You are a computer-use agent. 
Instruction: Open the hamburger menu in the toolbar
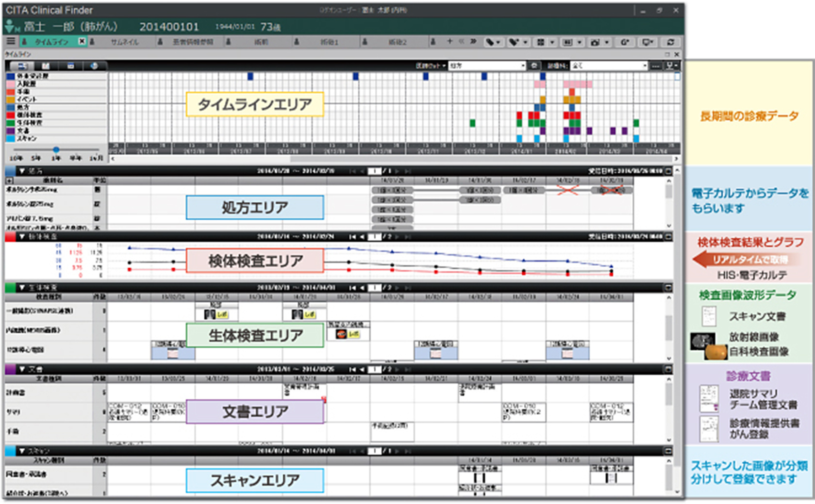click(x=11, y=42)
